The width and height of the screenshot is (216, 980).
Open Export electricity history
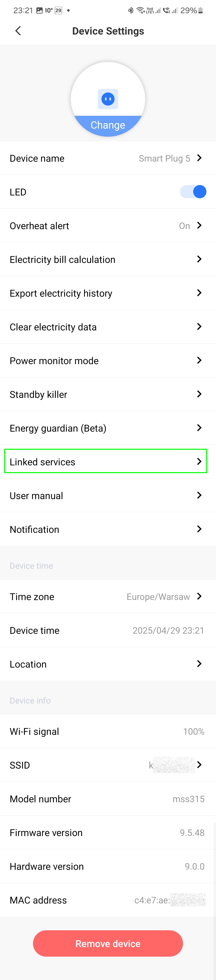(108, 293)
